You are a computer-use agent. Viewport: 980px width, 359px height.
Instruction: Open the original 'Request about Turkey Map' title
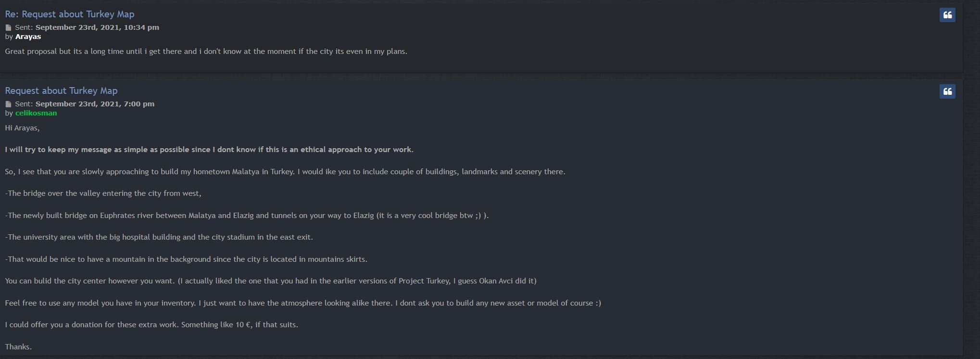[61, 91]
